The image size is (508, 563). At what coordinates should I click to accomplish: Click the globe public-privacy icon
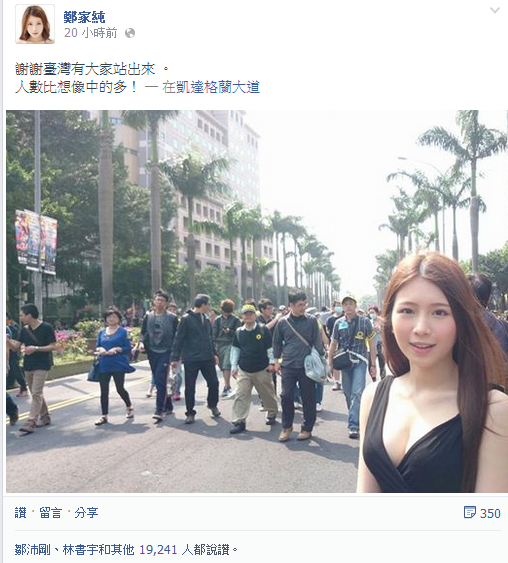click(x=130, y=33)
